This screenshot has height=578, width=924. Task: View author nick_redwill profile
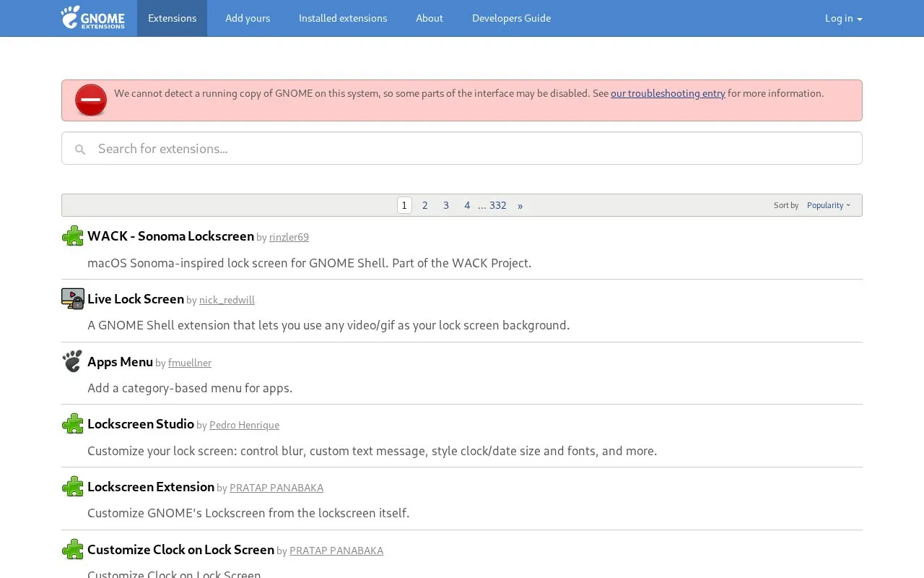[x=227, y=300]
